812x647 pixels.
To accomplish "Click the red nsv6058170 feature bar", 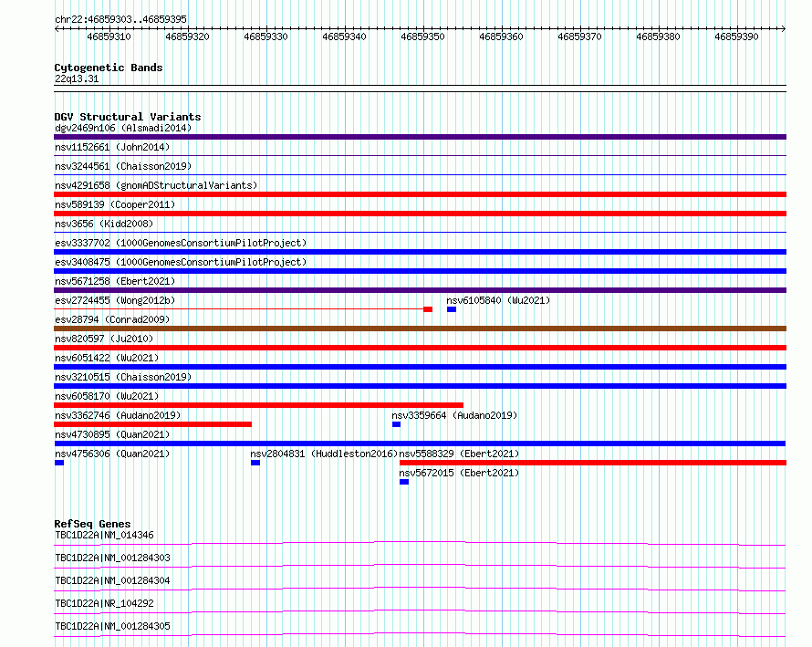I will pos(259,405).
